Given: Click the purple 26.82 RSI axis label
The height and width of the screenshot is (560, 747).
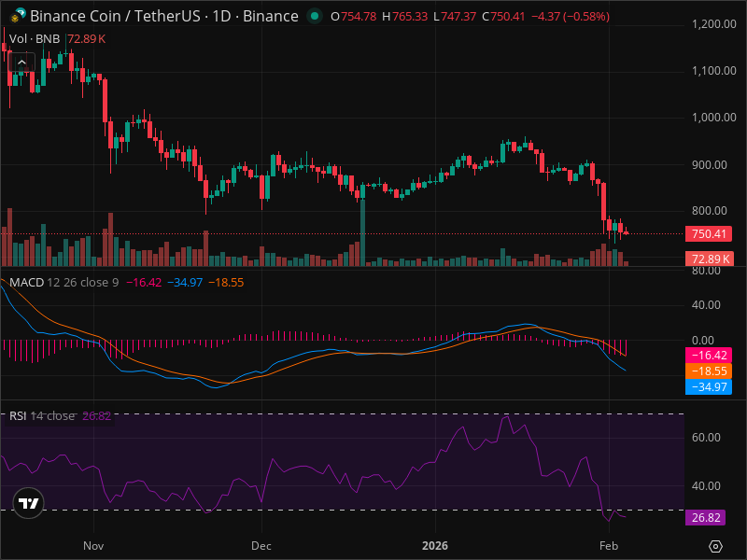Looking at the screenshot, I should coord(705,518).
